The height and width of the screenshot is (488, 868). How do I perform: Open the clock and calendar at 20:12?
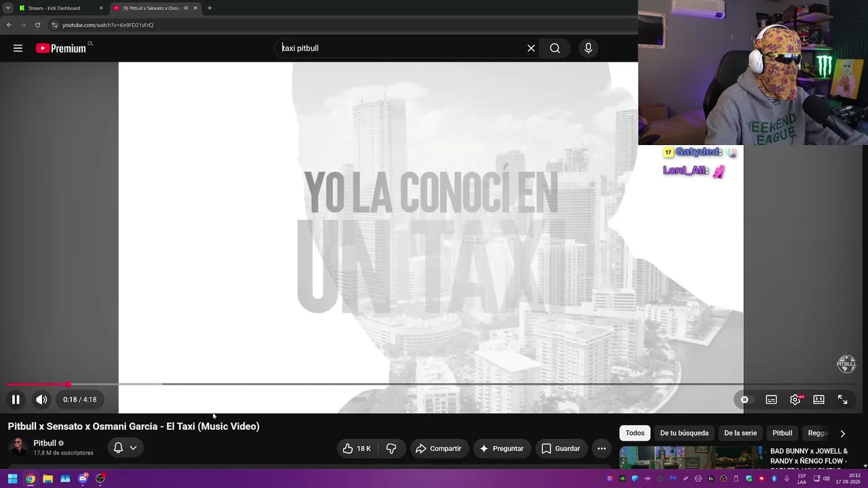pyautogui.click(x=848, y=479)
